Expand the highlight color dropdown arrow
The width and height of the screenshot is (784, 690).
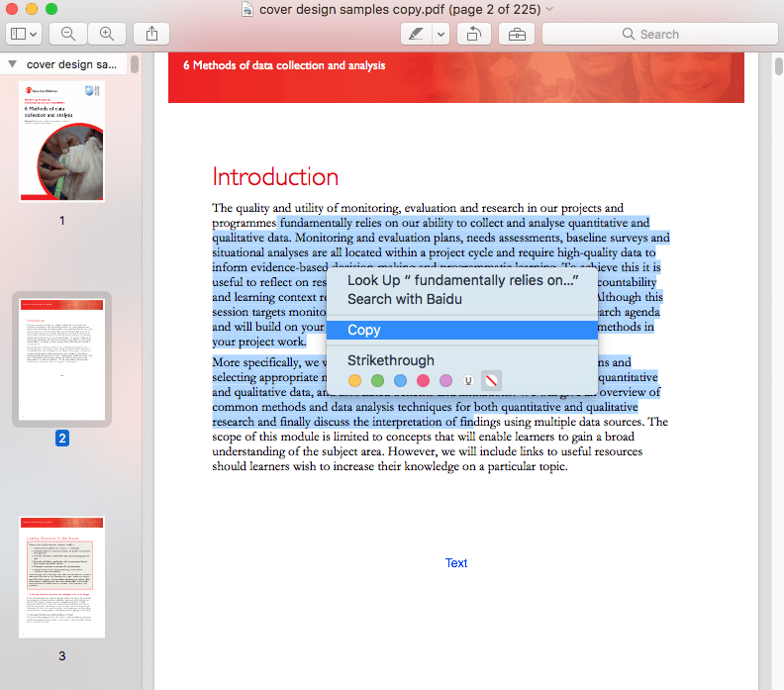pyautogui.click(x=441, y=34)
